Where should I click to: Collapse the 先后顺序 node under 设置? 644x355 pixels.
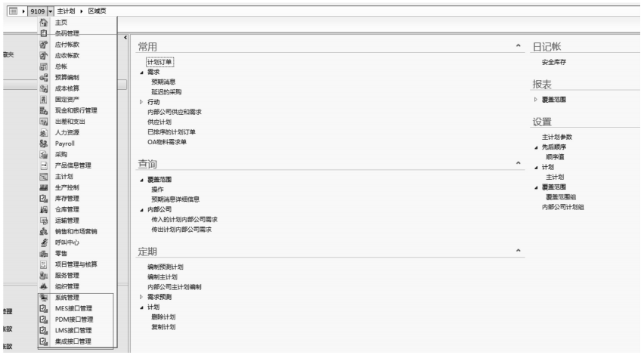tap(536, 147)
